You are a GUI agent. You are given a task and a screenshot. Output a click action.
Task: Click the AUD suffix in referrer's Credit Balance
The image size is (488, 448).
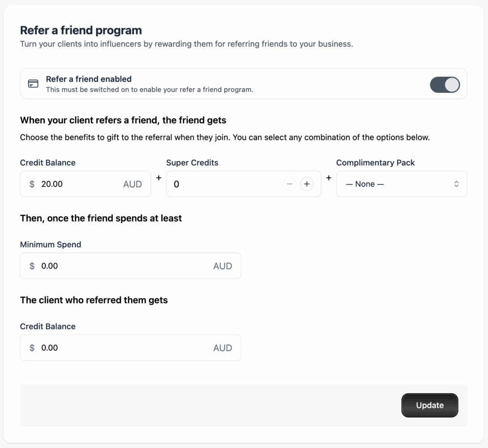(x=223, y=348)
